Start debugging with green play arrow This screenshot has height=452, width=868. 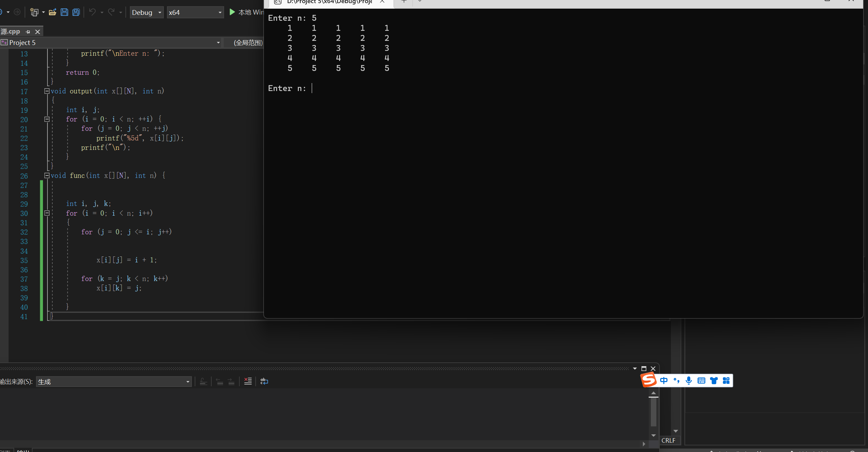[x=232, y=12]
